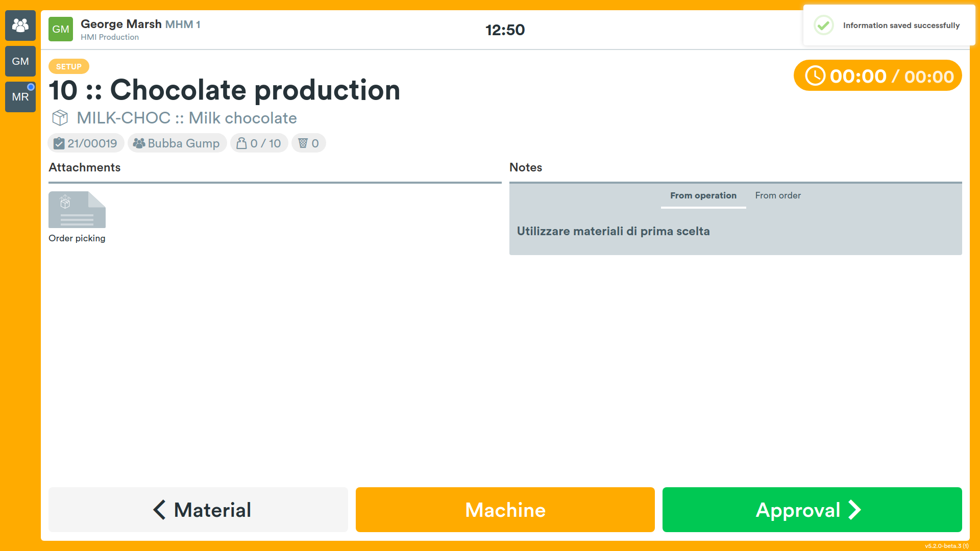
Task: Click the SETUP status tag
Action: pos(69,67)
